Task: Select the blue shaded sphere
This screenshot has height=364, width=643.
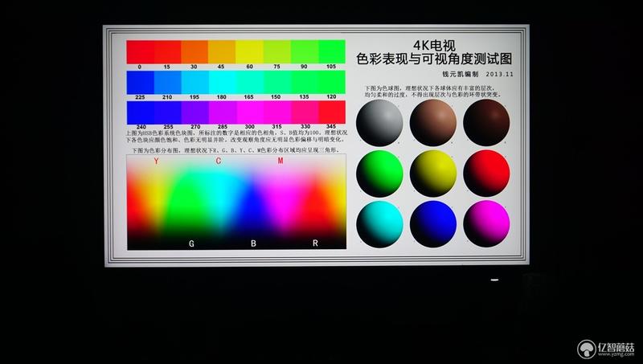Action: tap(433, 224)
